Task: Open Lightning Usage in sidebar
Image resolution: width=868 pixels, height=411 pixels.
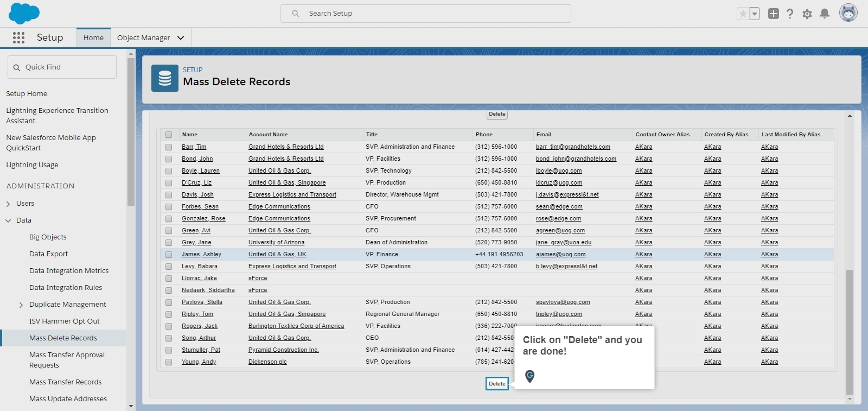Action: 32,165
